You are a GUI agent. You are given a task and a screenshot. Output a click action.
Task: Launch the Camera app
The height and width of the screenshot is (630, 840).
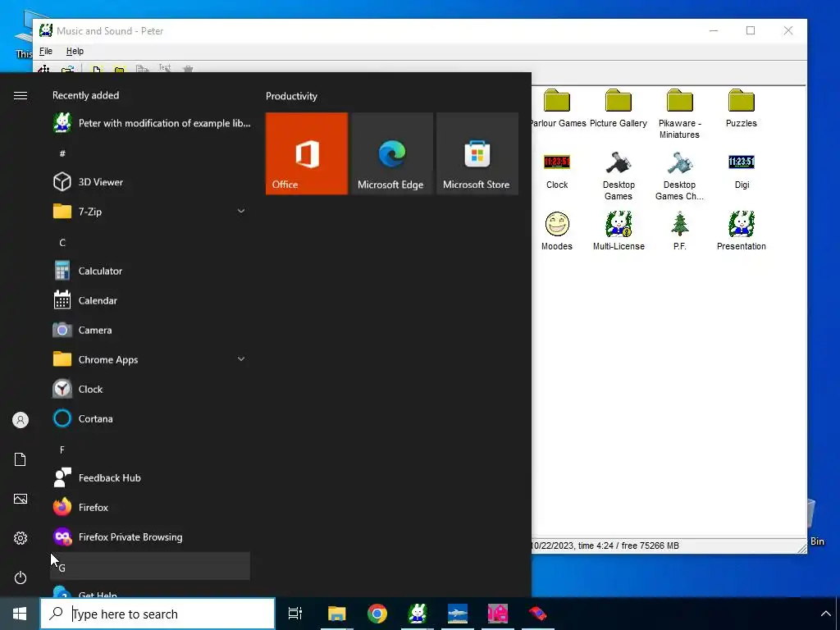point(151,330)
